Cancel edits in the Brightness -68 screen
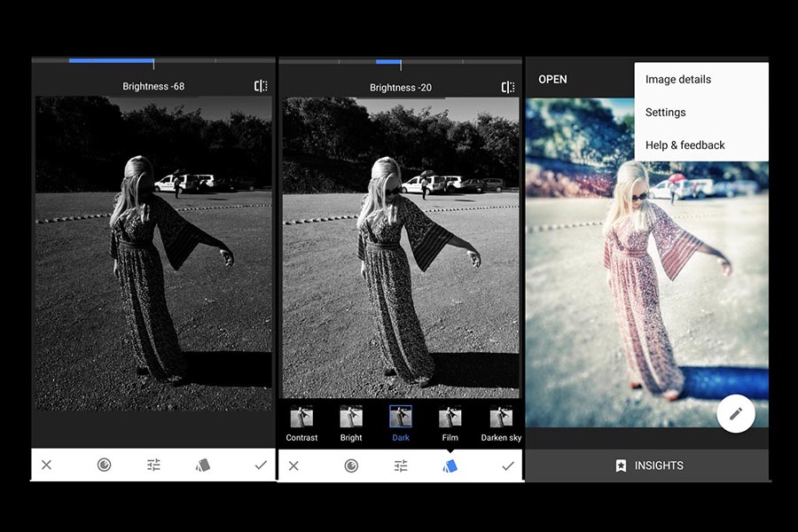The height and width of the screenshot is (532, 798). 46,465
